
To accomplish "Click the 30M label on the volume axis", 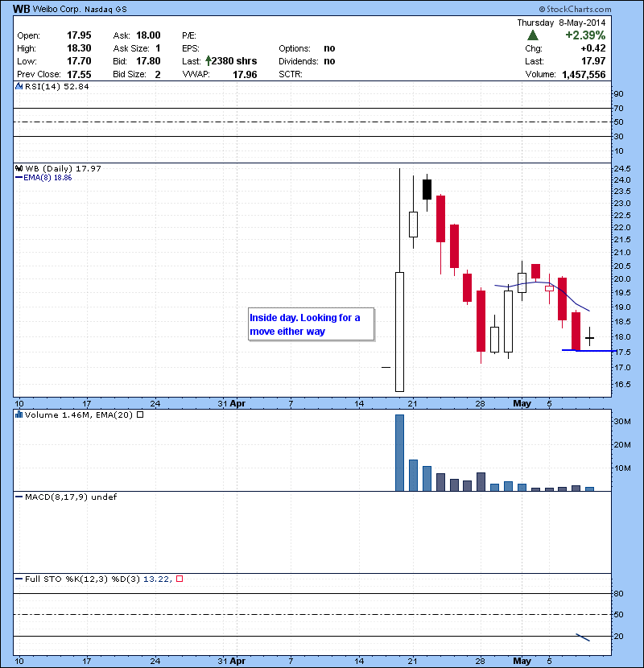I will pyautogui.click(x=621, y=422).
